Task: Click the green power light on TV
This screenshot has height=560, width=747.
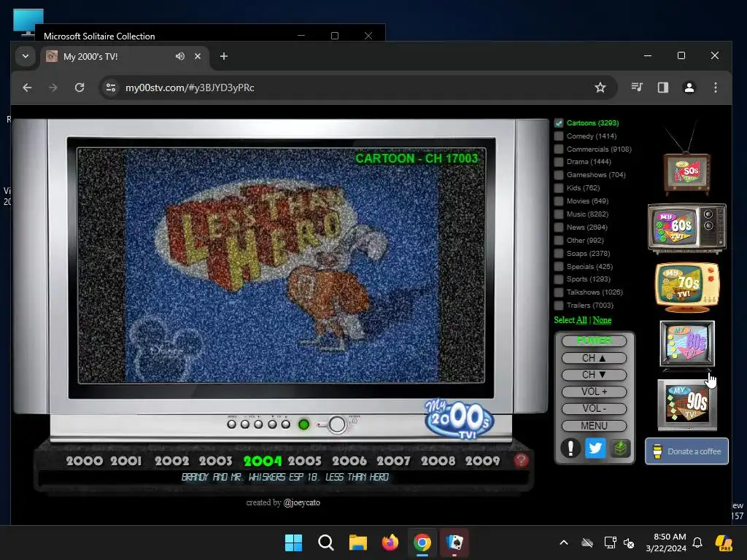Action: click(x=303, y=424)
